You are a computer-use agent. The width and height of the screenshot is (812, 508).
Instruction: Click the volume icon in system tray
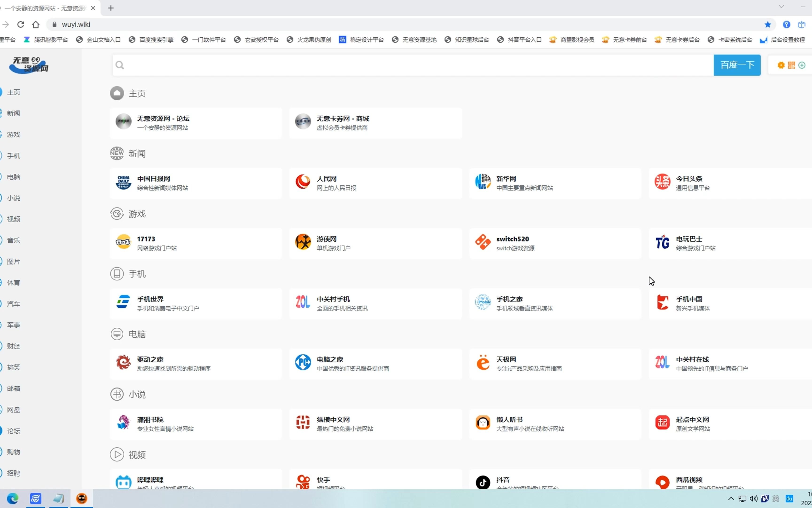[x=753, y=499]
